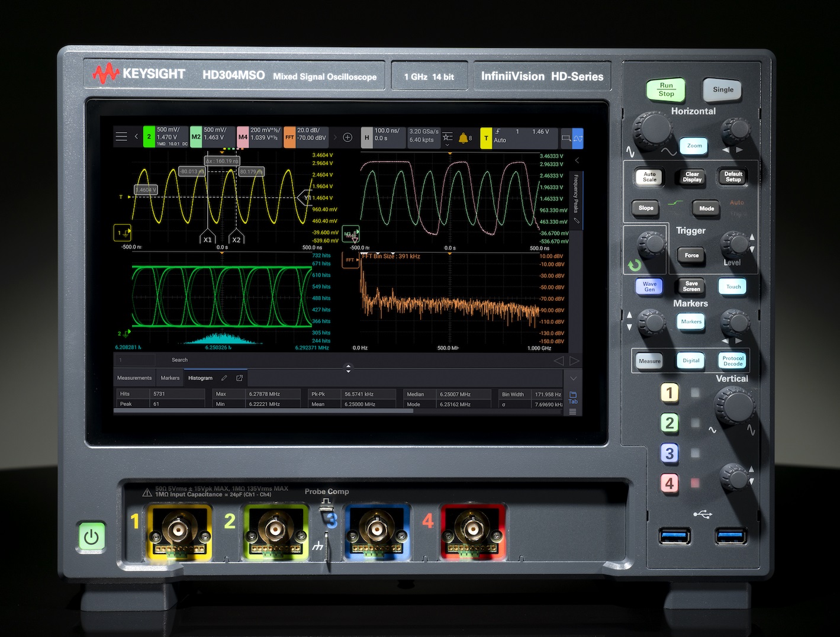
Task: Click the zoom box selection icon
Action: [x=566, y=138]
